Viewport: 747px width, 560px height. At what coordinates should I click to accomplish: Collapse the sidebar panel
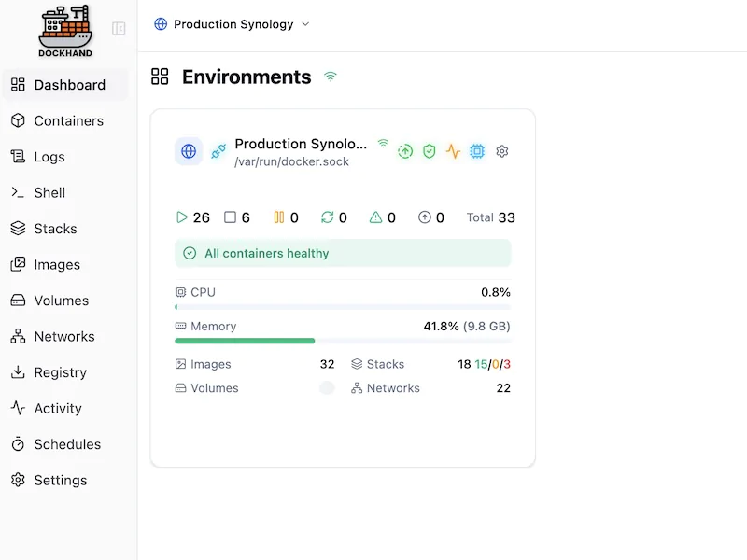point(119,29)
